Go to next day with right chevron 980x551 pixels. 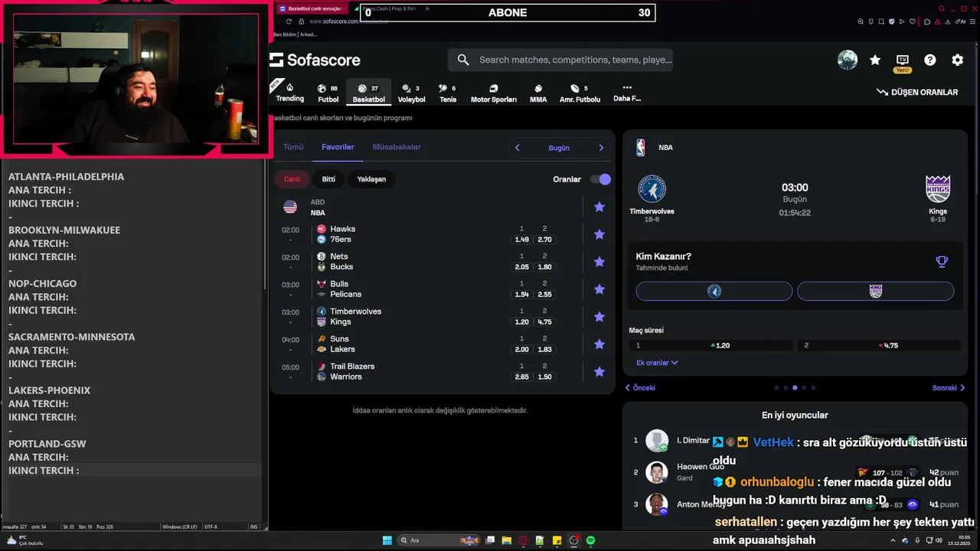click(x=601, y=148)
